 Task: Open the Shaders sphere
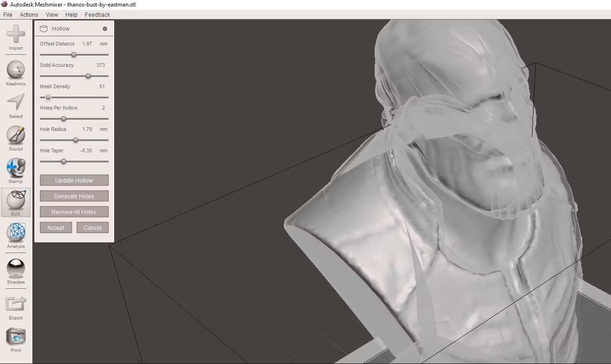click(x=16, y=272)
